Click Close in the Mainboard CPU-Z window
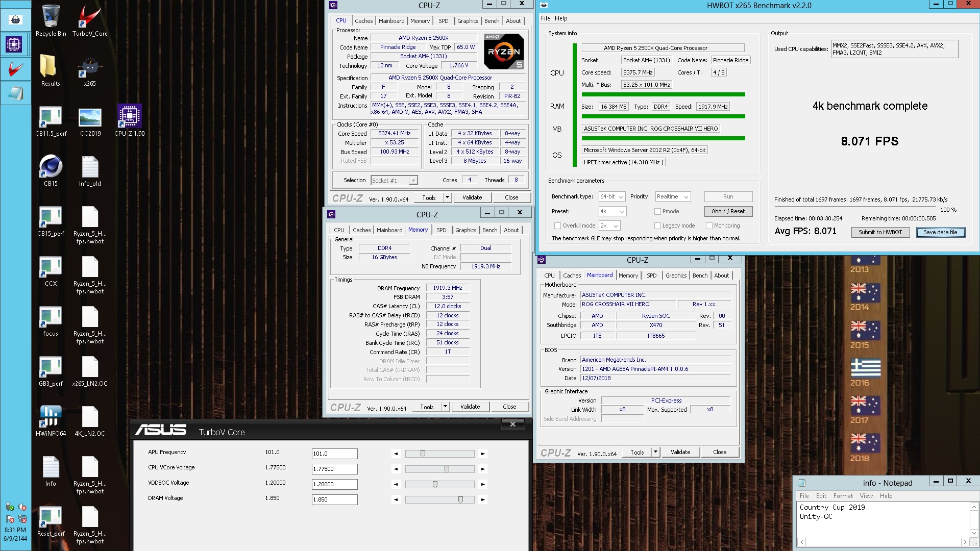Viewport: 980px width, 551px height. [720, 452]
